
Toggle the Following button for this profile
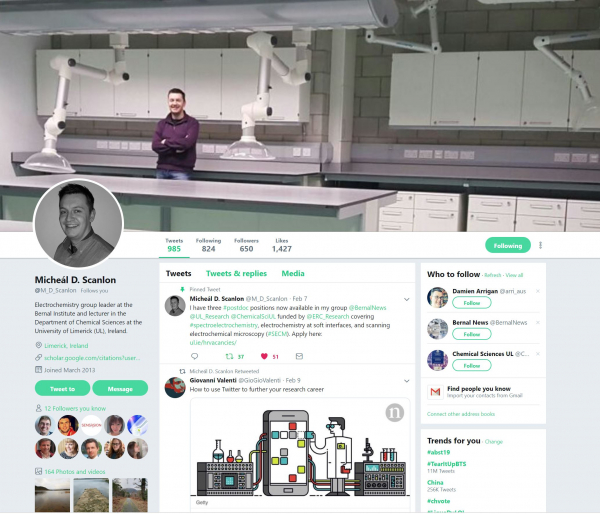(508, 245)
